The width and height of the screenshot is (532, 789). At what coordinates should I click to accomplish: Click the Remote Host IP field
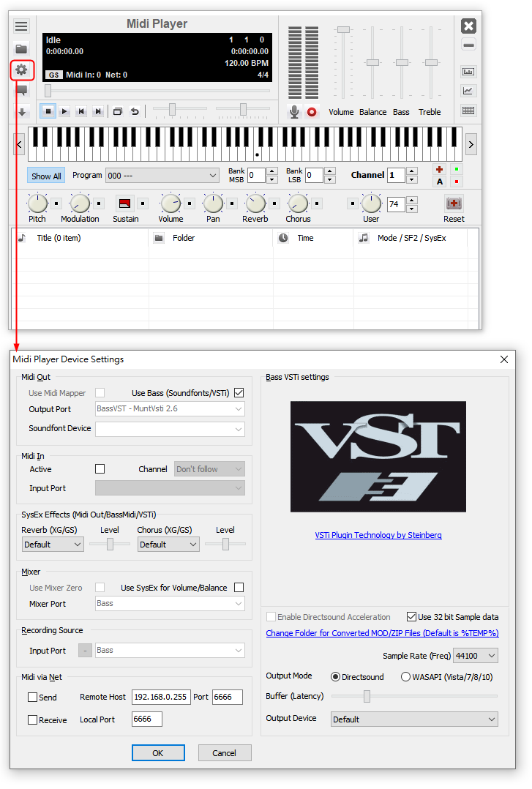coord(161,697)
